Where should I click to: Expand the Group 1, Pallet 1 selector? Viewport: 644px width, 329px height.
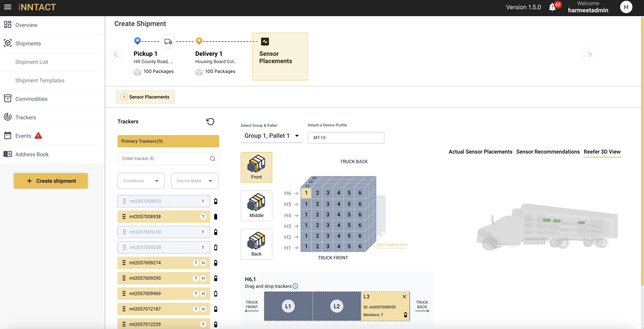point(271,136)
